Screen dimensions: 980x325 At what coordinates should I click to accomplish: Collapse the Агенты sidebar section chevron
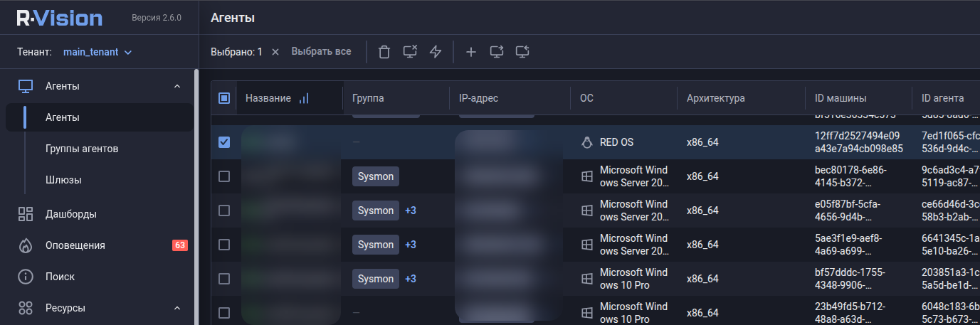177,86
